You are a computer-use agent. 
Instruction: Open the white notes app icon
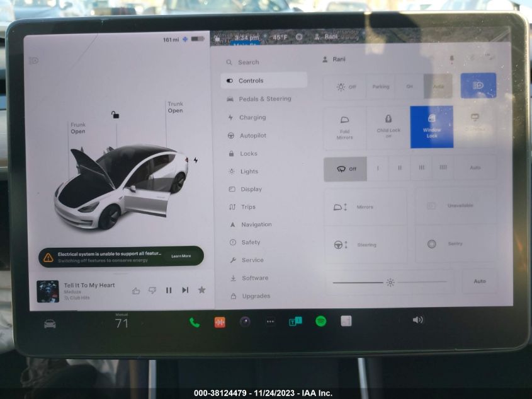[346, 321]
